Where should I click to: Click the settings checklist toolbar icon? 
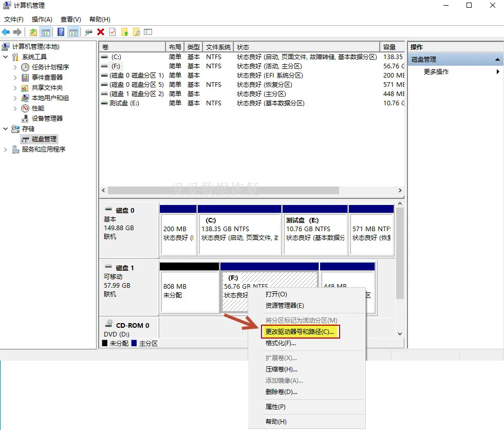(148, 32)
